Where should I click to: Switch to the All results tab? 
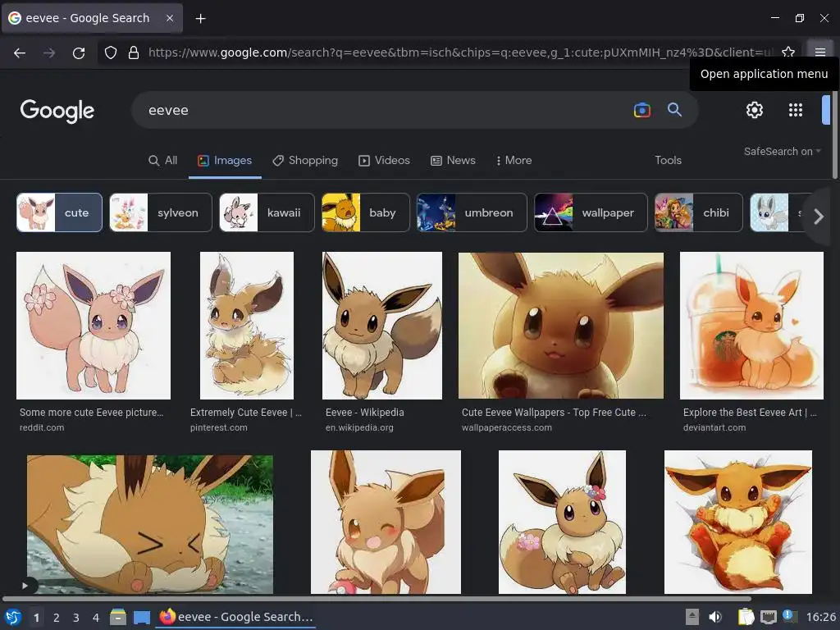pos(163,160)
